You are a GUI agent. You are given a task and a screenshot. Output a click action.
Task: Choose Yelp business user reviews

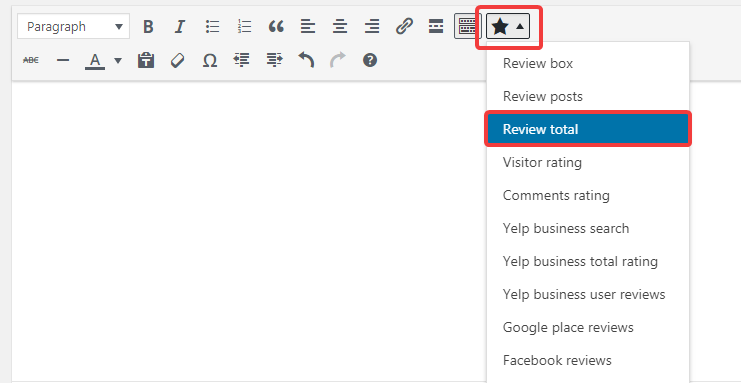pyautogui.click(x=588, y=295)
